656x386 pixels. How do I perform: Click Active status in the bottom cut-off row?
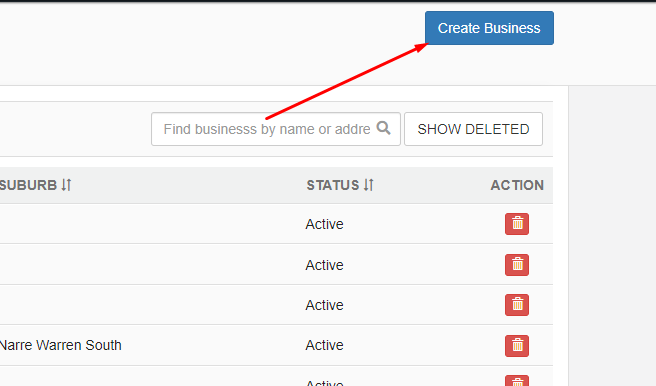(x=324, y=383)
